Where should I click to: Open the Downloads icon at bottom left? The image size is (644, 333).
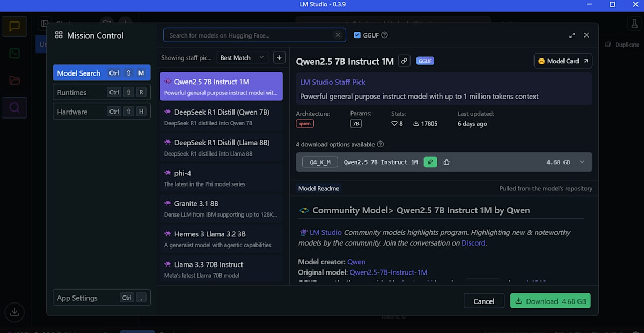tap(14, 313)
